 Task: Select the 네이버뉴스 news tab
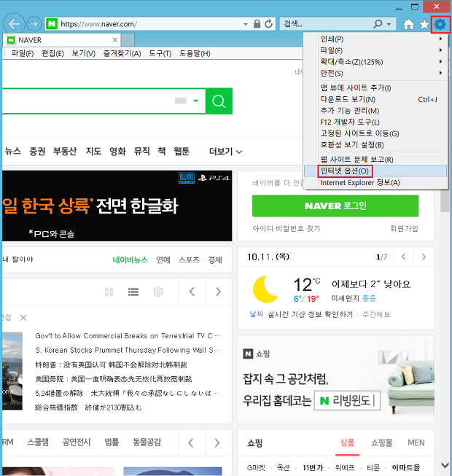click(x=130, y=260)
